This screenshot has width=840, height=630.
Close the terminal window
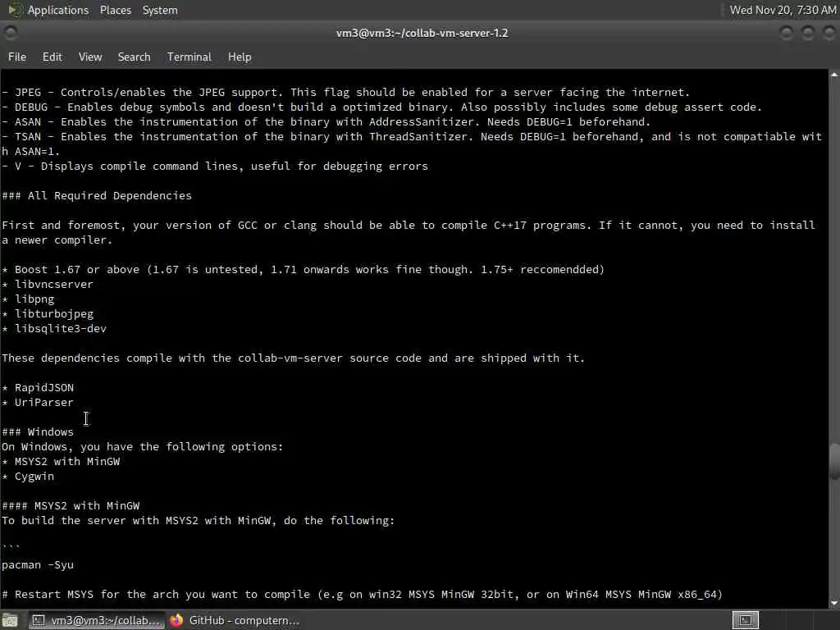tap(829, 33)
